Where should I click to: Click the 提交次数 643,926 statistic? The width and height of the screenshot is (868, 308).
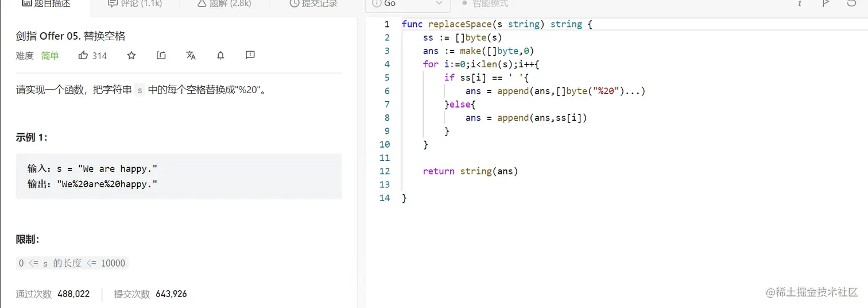[x=150, y=294]
